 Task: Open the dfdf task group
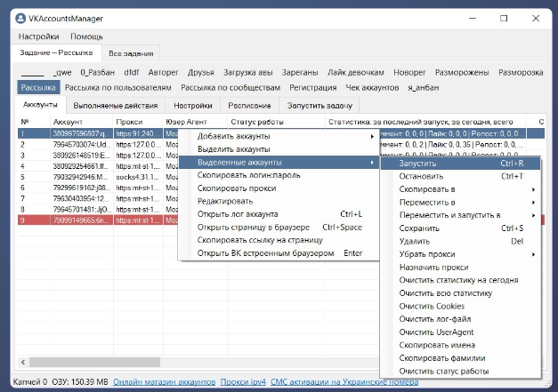click(132, 73)
